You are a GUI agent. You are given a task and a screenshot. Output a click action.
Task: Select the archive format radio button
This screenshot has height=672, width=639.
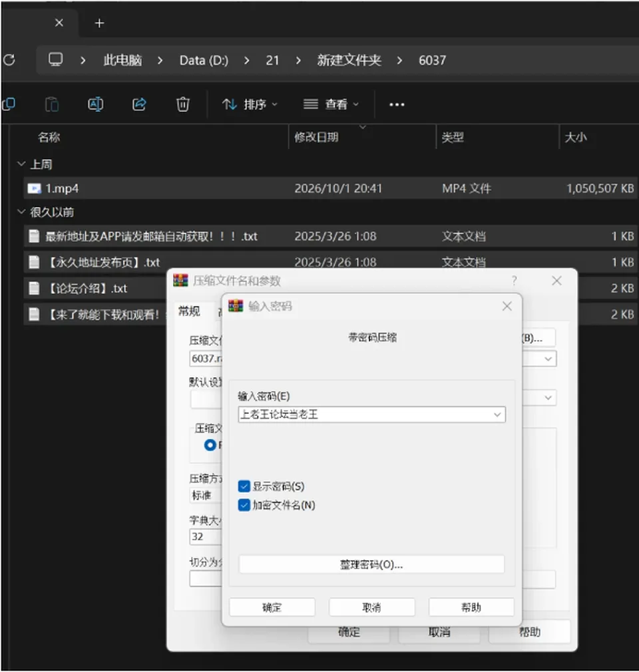210,445
